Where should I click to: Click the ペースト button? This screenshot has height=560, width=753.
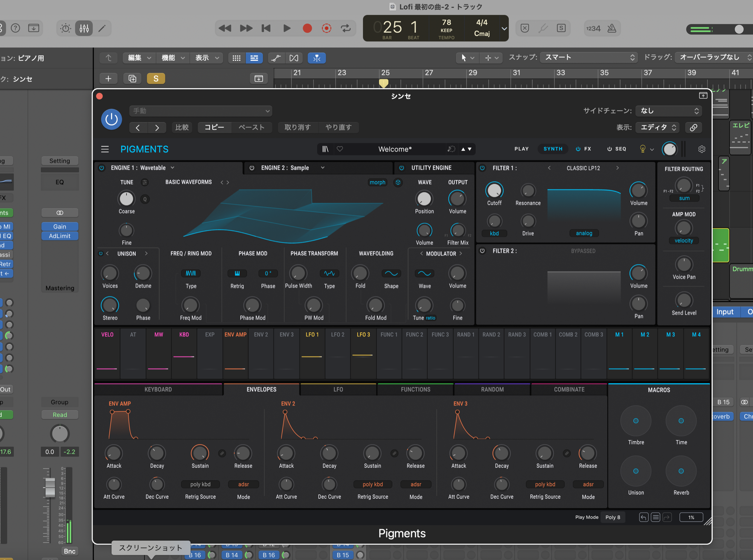[252, 128]
